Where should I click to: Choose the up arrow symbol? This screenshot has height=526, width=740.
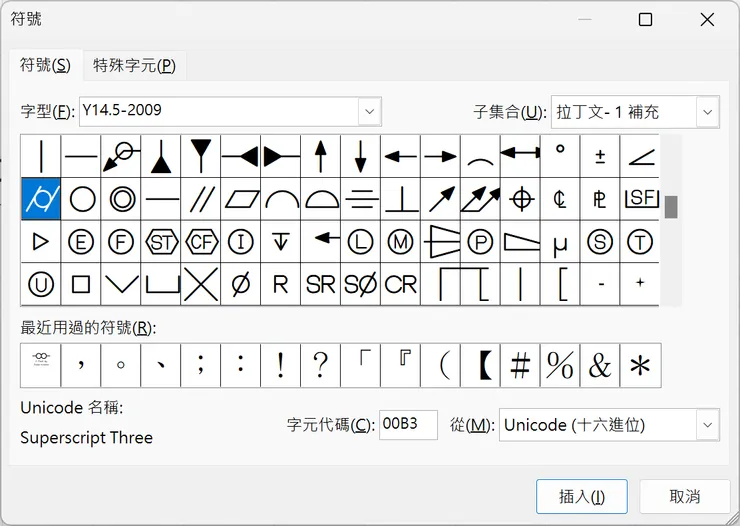coord(320,156)
